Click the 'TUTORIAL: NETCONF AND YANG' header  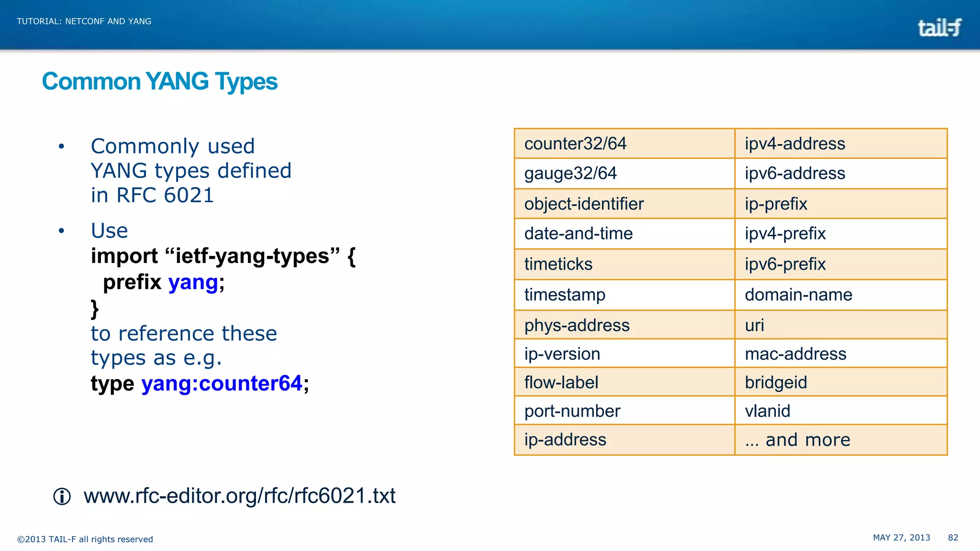(84, 22)
